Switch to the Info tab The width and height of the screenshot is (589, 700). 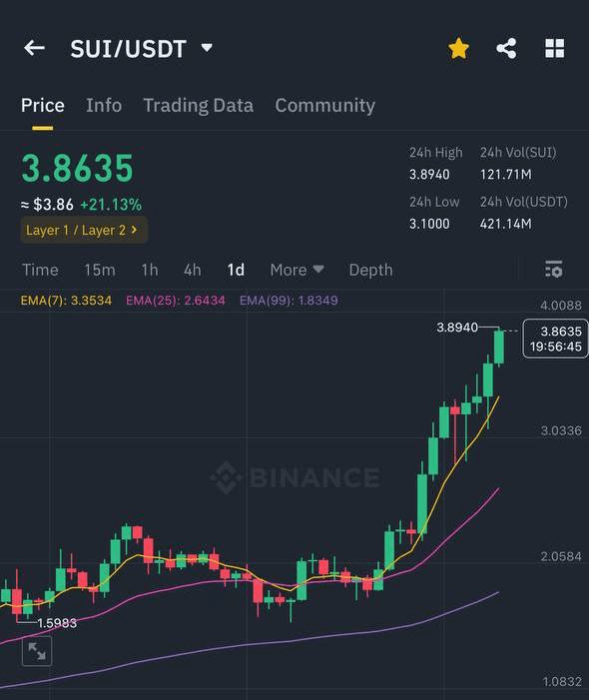click(x=104, y=106)
